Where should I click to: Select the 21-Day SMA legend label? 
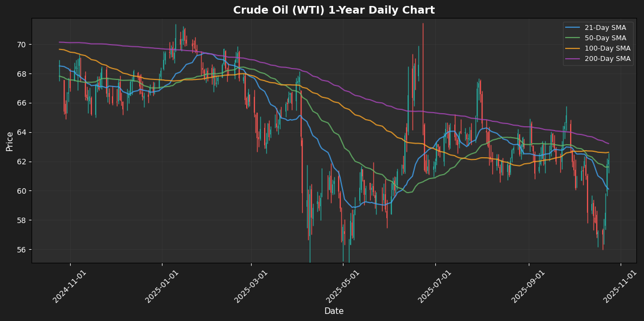605,28
